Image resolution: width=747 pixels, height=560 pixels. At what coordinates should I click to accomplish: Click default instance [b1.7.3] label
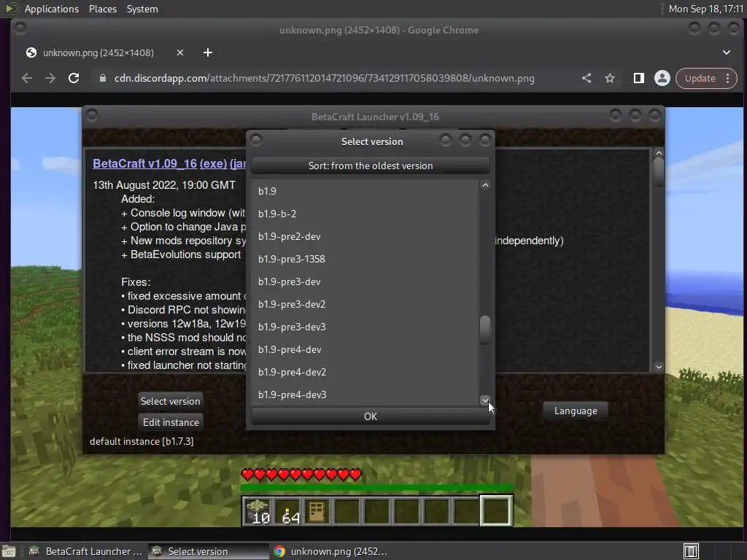click(142, 441)
